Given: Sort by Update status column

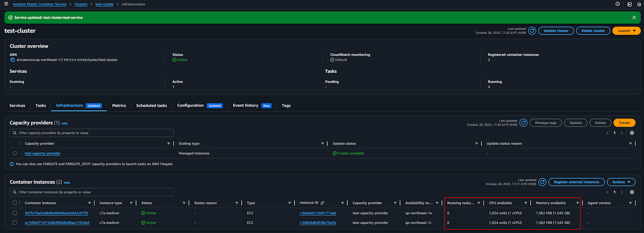Looking at the screenshot, I should pyautogui.click(x=476, y=144).
